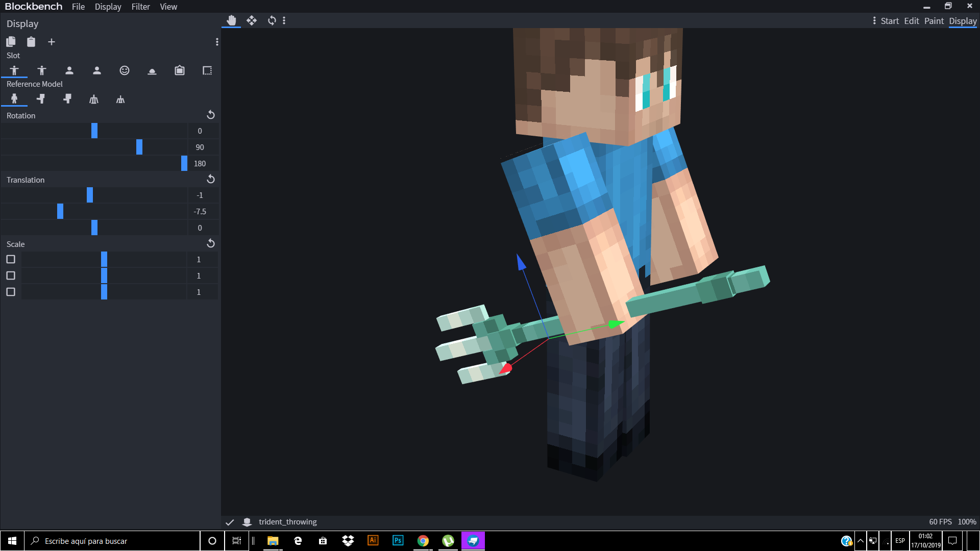Viewport: 980px width, 551px height.
Task: Open the Filter menu
Action: tap(140, 7)
